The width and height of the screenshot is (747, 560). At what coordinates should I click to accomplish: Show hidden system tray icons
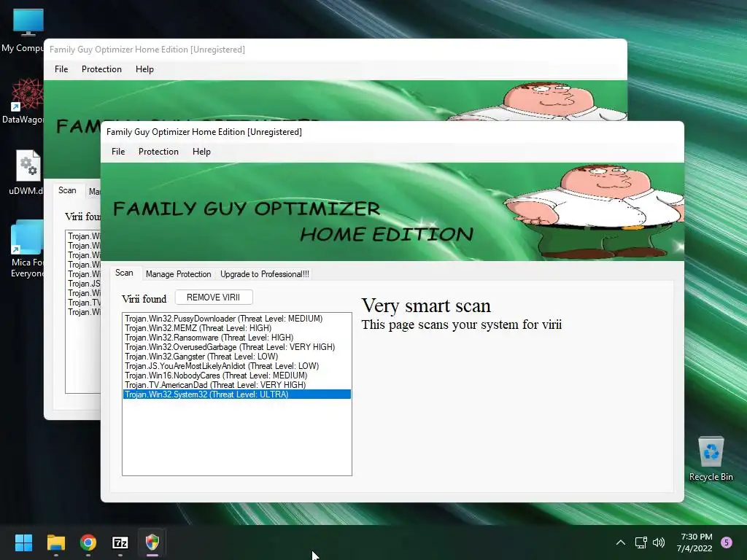point(620,542)
